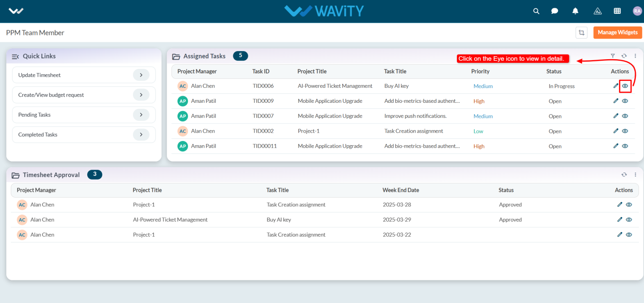Viewport: 644px width, 303px height.
Task: Open Timesheet Approval more options menu
Action: [x=635, y=175]
